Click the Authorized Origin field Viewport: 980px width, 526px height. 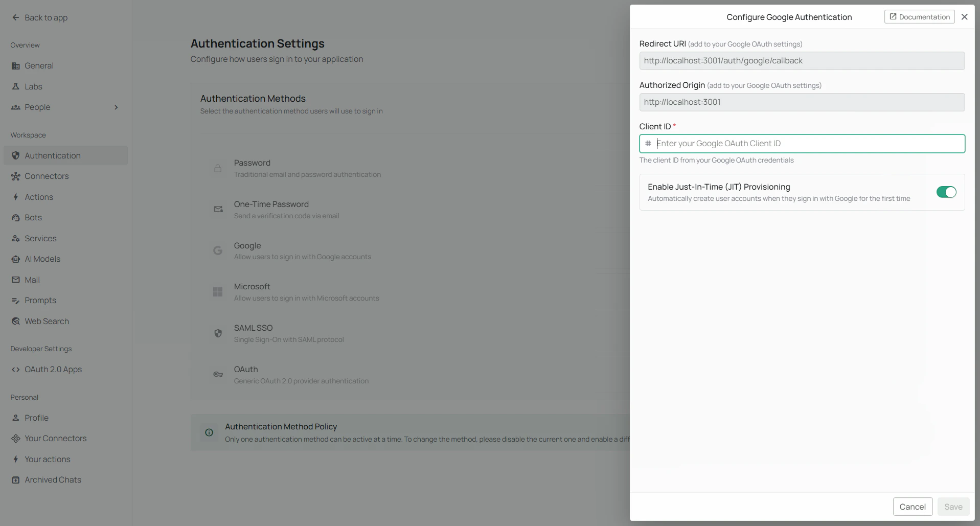click(802, 102)
